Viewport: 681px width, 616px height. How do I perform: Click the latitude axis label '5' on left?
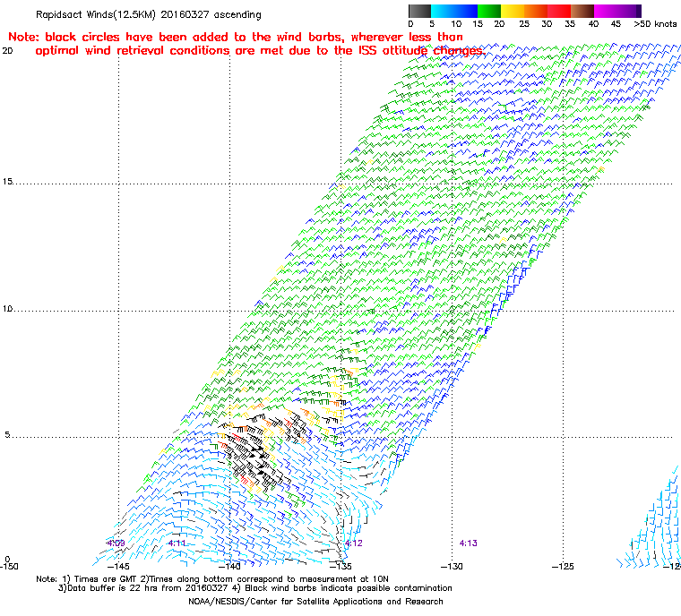7,435
